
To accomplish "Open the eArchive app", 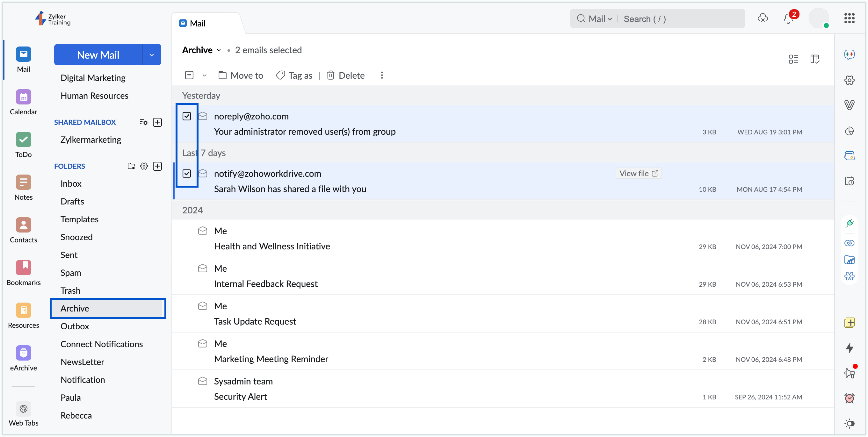I will pos(23,359).
